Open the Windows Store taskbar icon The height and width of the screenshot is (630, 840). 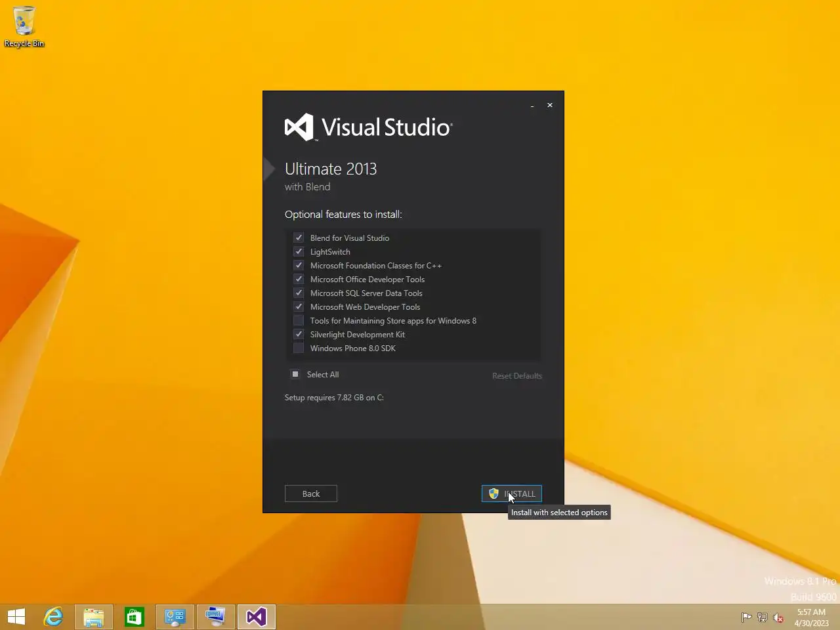click(x=135, y=617)
